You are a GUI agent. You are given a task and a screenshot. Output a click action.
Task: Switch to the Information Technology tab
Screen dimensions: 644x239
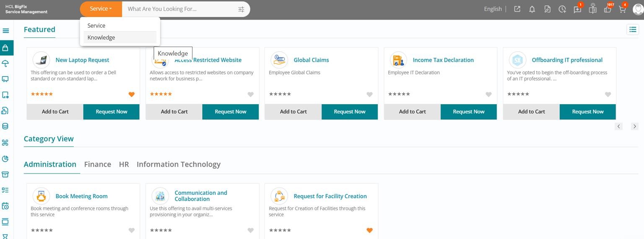click(179, 164)
